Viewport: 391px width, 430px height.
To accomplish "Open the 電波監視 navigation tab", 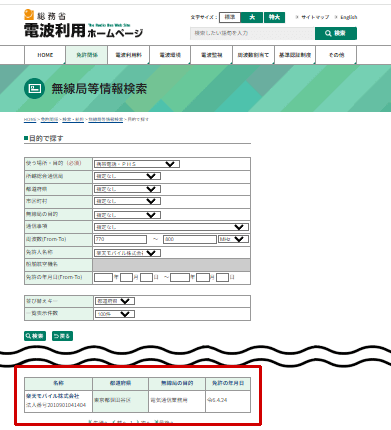I will pyautogui.click(x=211, y=55).
